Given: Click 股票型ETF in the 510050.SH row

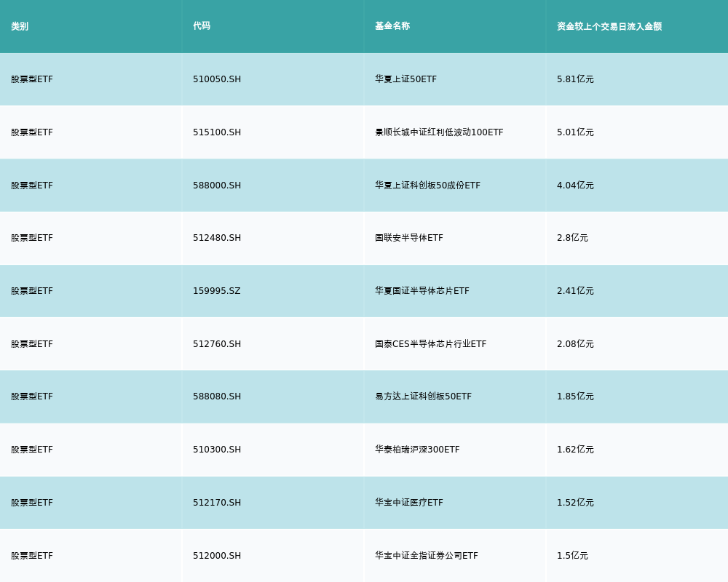Looking at the screenshot, I should click(x=32, y=79).
